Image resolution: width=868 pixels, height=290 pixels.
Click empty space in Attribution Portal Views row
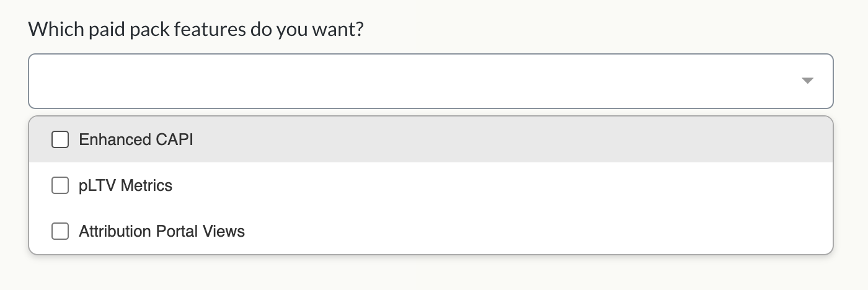[496, 231]
